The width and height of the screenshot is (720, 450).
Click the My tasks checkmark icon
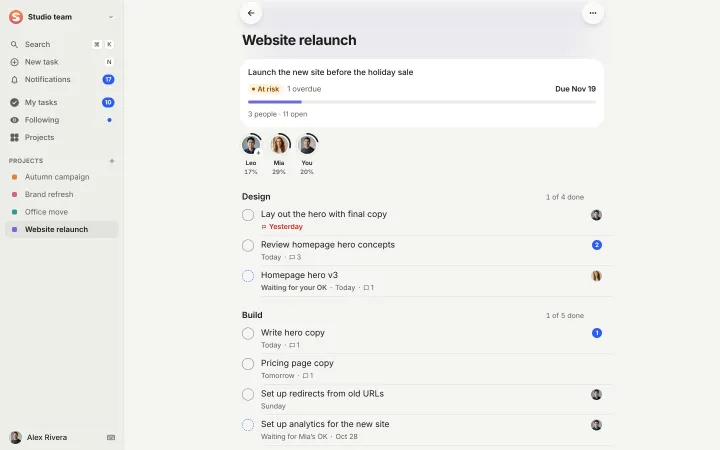[14, 102]
